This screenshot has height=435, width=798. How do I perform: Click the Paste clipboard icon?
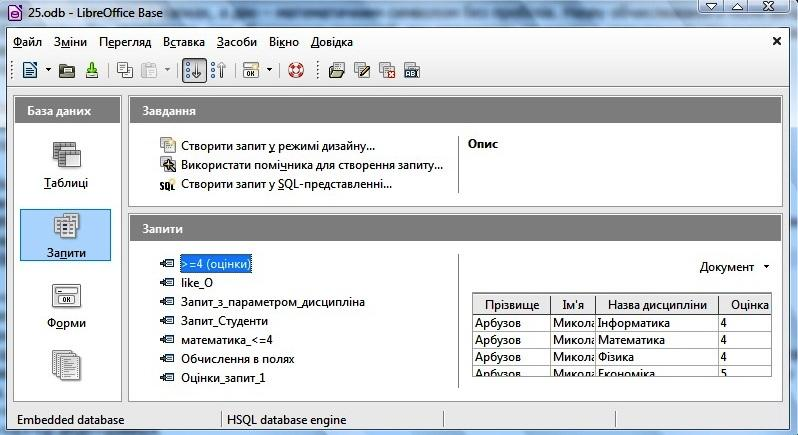tap(149, 70)
